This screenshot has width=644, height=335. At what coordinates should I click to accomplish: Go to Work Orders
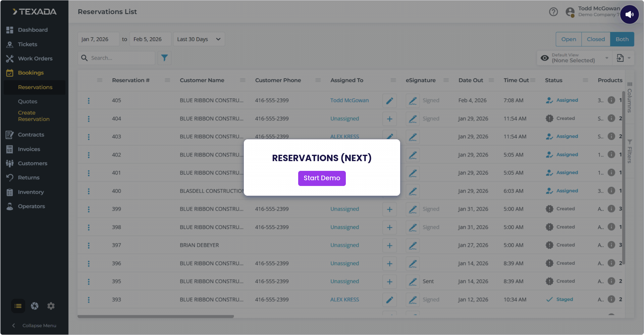point(35,58)
